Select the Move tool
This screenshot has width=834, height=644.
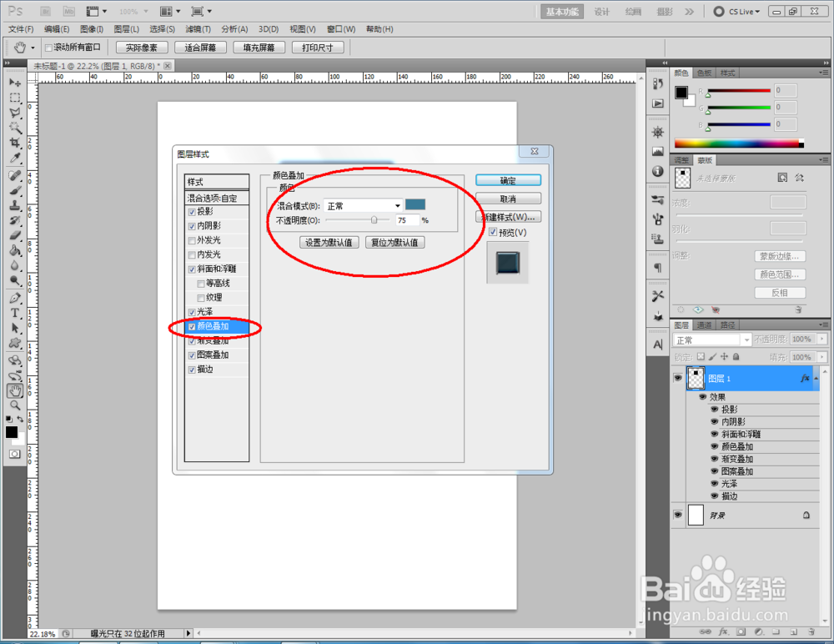pos(15,83)
